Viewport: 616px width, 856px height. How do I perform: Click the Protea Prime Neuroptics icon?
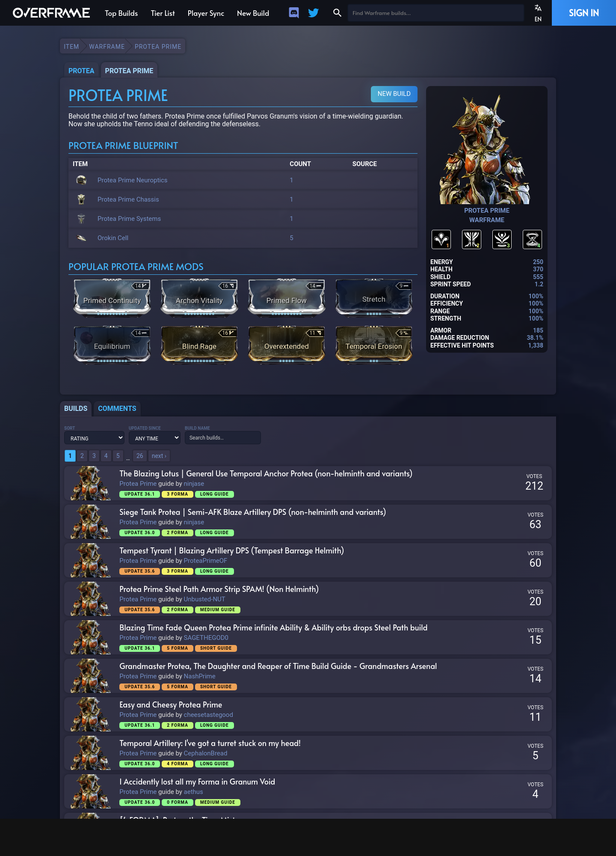click(x=81, y=180)
